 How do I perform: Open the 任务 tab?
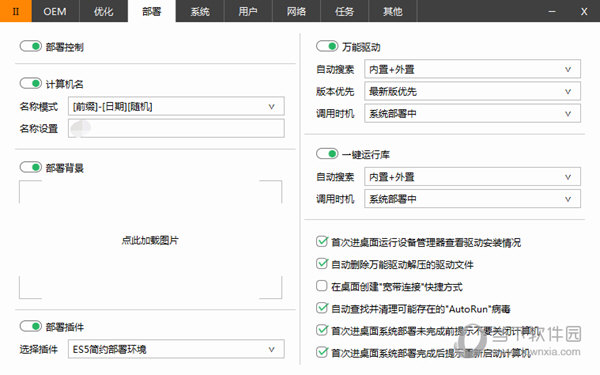tap(344, 11)
